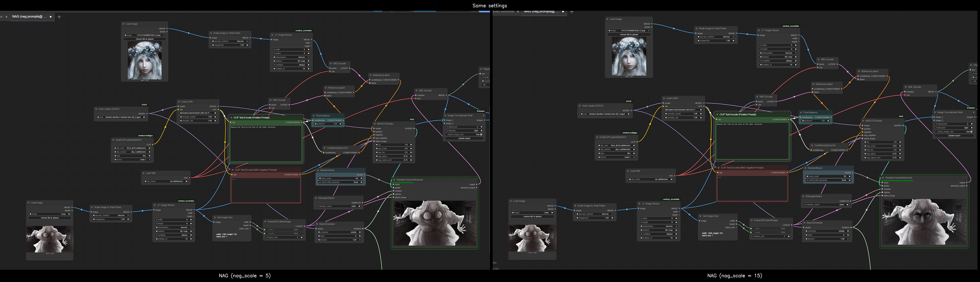Image resolution: width=980 pixels, height=282 pixels.
Task: Collapse the ConditioningZeroOut node in left workflow
Action: (324, 148)
